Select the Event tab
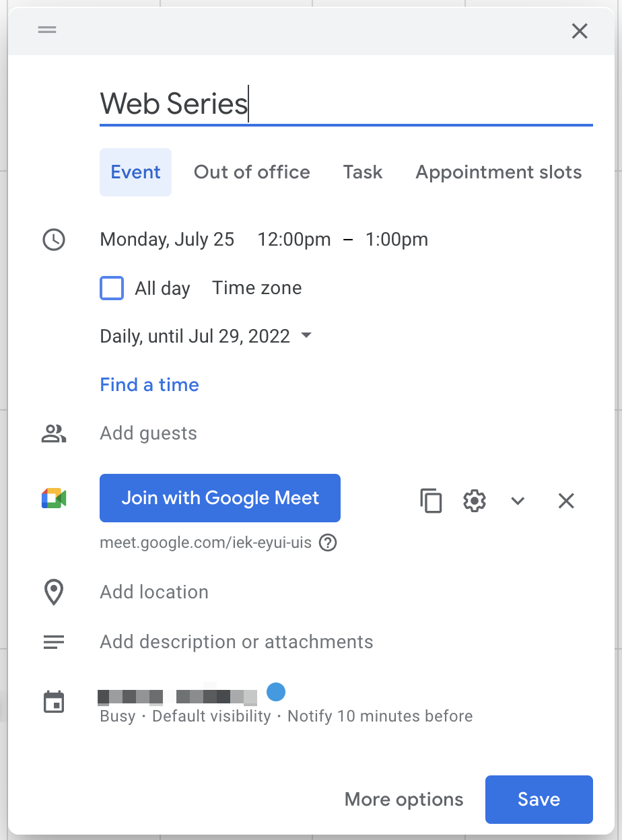Image resolution: width=622 pixels, height=840 pixels. coord(135,172)
